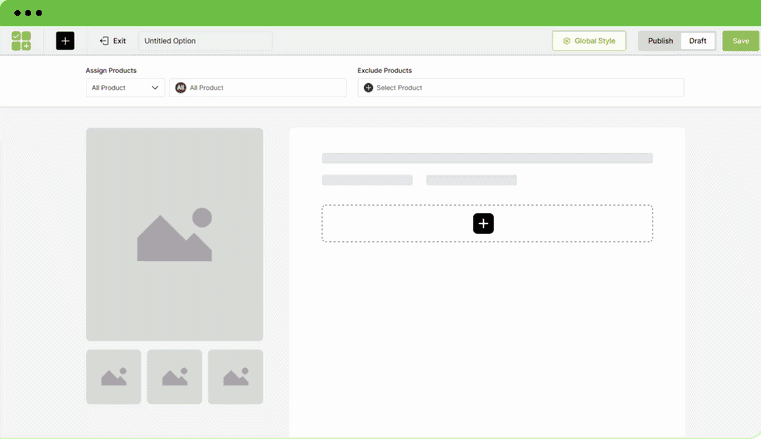Click the Exit button

coord(113,41)
